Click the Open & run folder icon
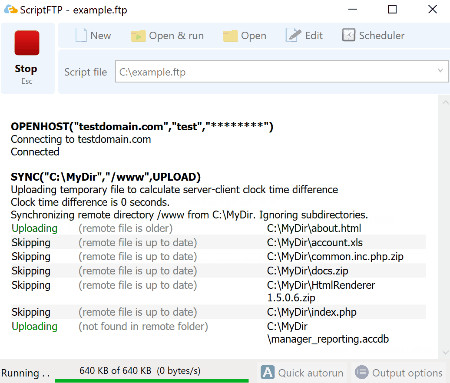450x383 pixels. (138, 36)
